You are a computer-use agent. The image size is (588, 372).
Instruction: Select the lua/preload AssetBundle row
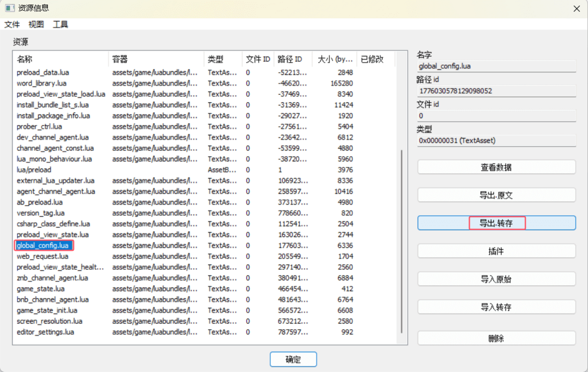pos(34,170)
